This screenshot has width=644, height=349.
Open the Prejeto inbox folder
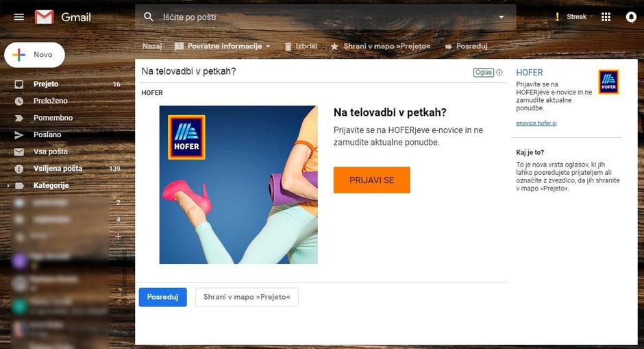click(x=46, y=84)
